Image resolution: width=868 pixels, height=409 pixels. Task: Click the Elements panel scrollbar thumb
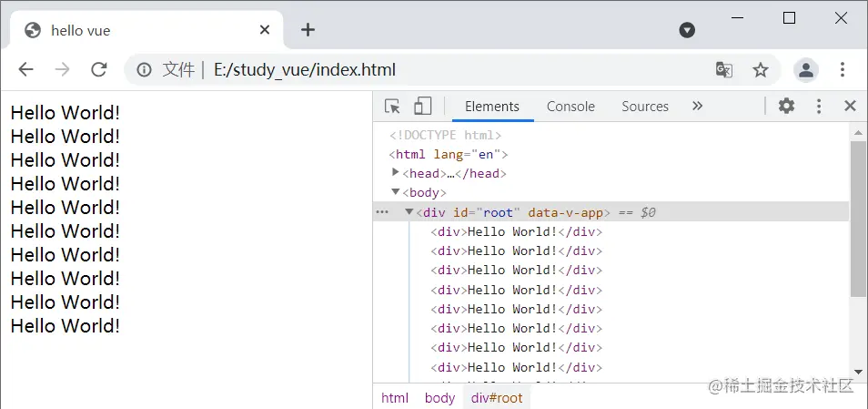coord(858,219)
